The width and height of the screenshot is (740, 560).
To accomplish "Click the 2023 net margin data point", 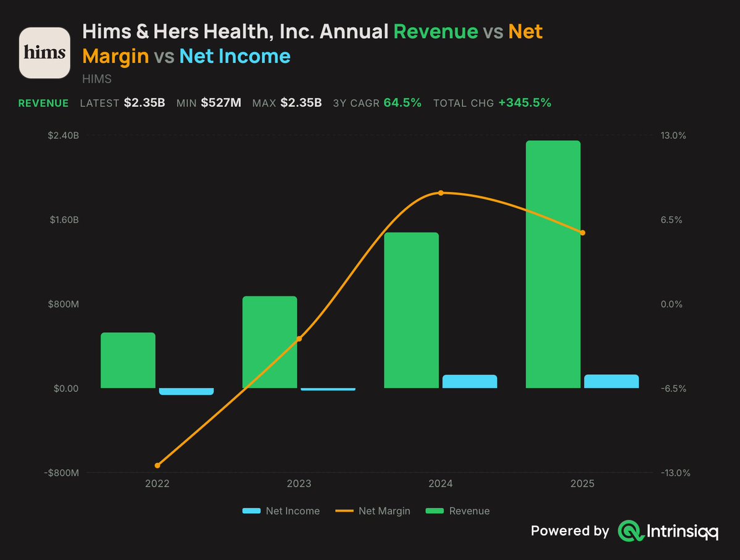I will coord(299,338).
